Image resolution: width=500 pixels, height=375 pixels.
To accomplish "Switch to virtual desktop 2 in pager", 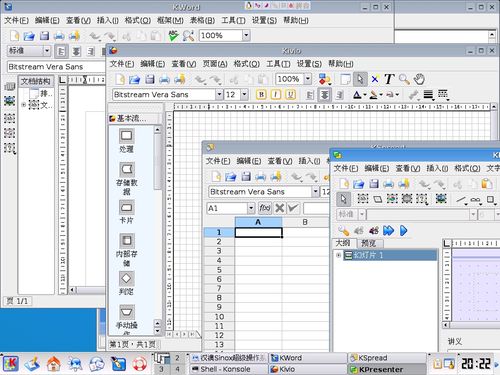I will [x=177, y=358].
